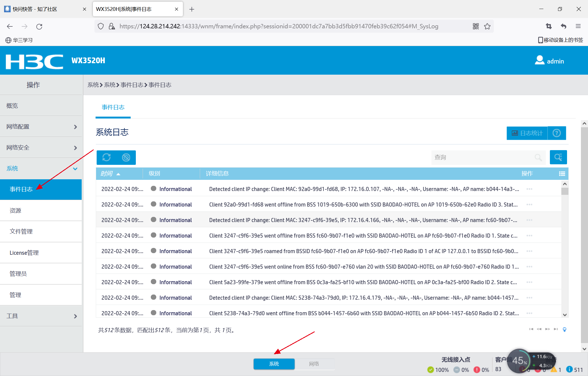The width and height of the screenshot is (588, 376).
Task: Open column settings list icon
Action: pyautogui.click(x=562, y=174)
